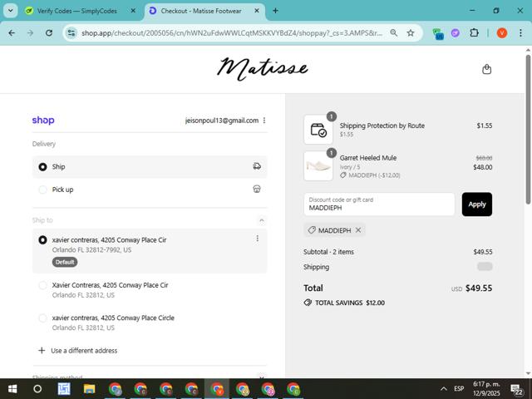Open the Chrome profile avatar
The width and height of the screenshot is (532, 399).
click(502, 33)
